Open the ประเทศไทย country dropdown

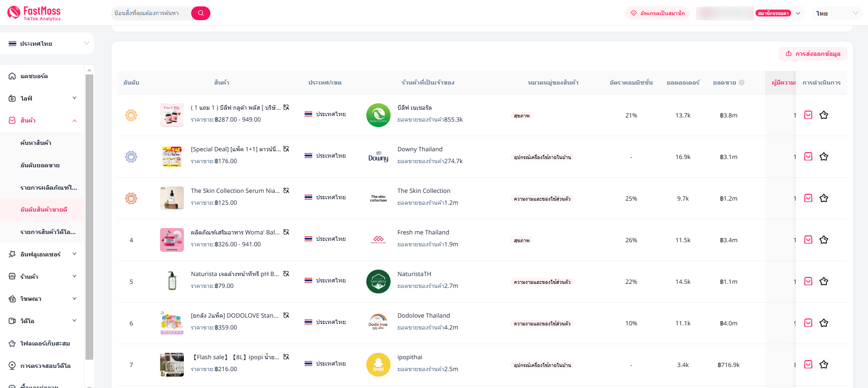[48, 43]
